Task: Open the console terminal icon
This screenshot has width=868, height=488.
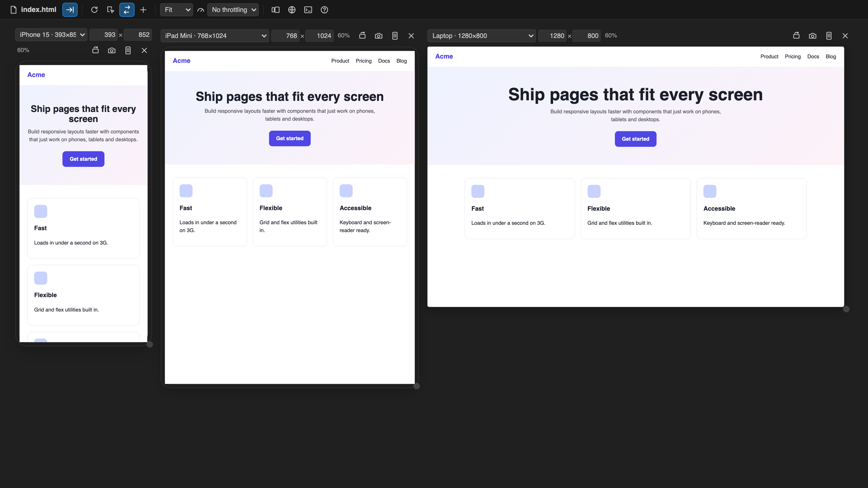Action: click(x=308, y=10)
